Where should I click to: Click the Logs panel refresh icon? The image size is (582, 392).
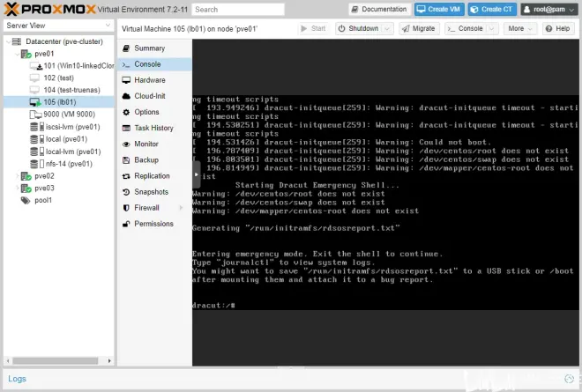coord(569,379)
